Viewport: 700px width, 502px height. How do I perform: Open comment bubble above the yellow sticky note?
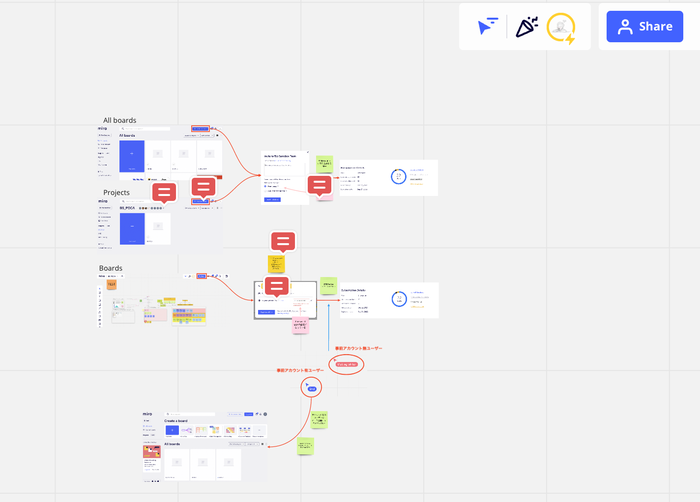point(283,241)
